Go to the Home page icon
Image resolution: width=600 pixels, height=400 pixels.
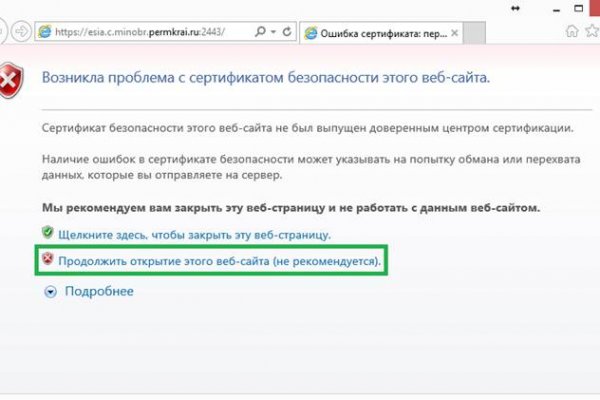coord(571,31)
